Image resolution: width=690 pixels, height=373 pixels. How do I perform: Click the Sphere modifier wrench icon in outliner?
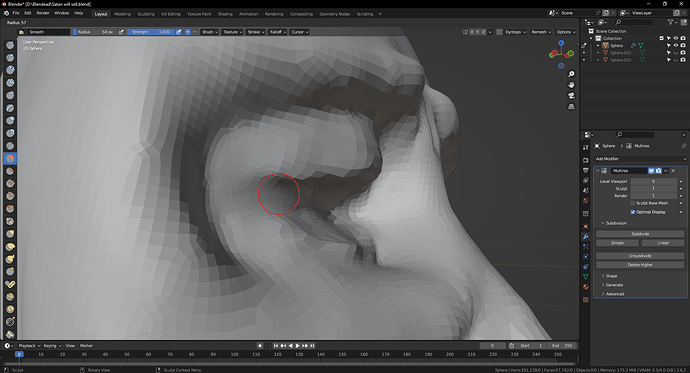(x=633, y=45)
